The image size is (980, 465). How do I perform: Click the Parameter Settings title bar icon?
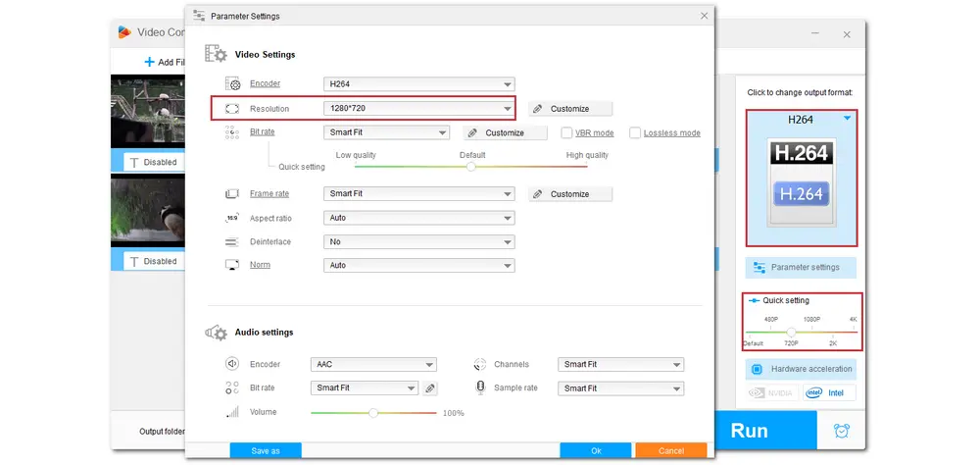tap(199, 16)
